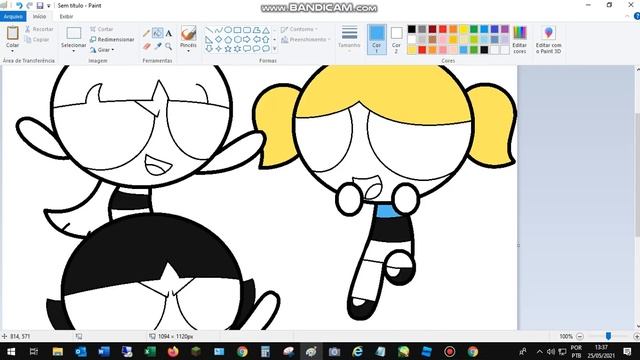Click the zoom slider handle
The image size is (640, 360).
pos(608,336)
